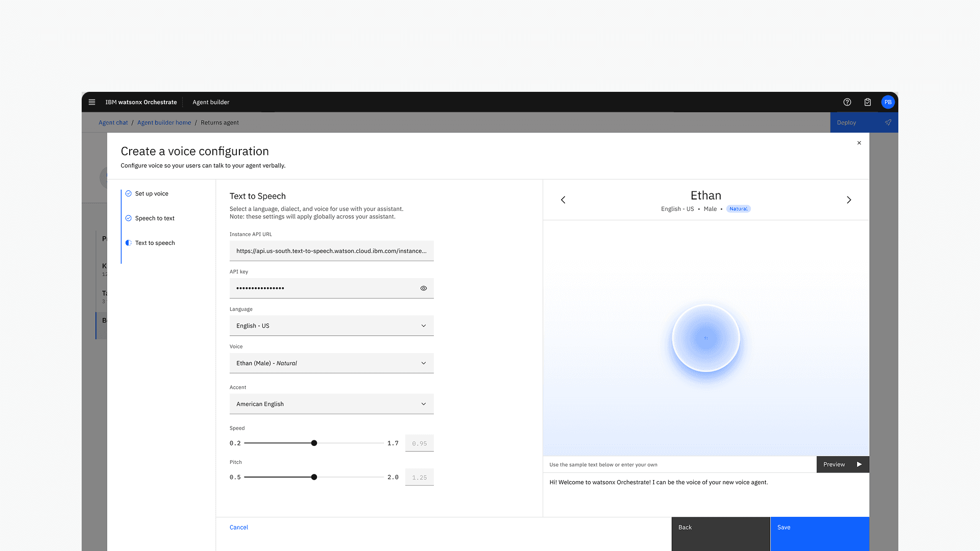Click the Speed slider handle
Image resolution: width=980 pixels, height=551 pixels.
click(314, 443)
